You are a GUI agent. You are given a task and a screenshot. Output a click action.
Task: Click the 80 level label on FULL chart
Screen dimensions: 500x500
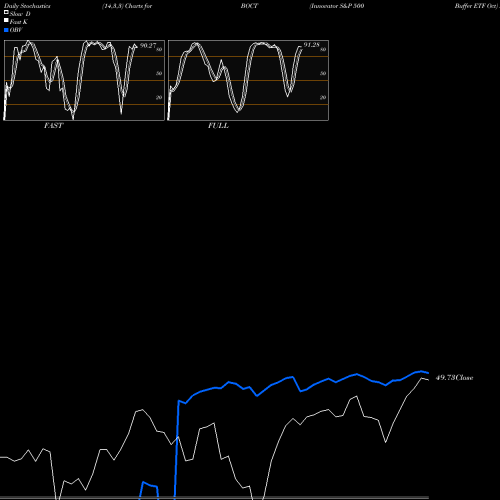[x=323, y=50]
